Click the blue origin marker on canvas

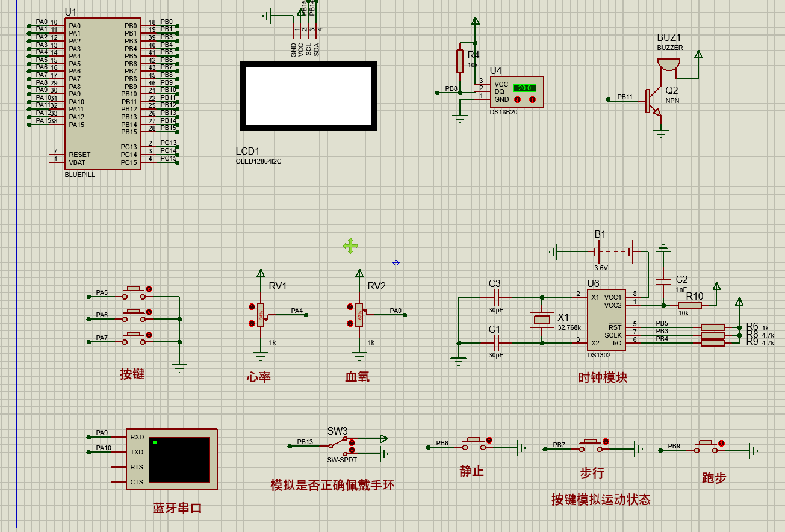pos(396,262)
